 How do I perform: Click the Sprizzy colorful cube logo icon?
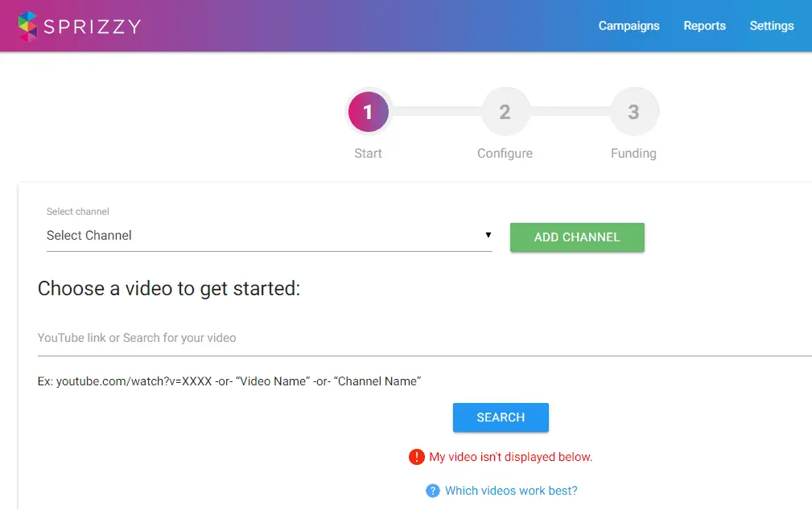coord(27,27)
